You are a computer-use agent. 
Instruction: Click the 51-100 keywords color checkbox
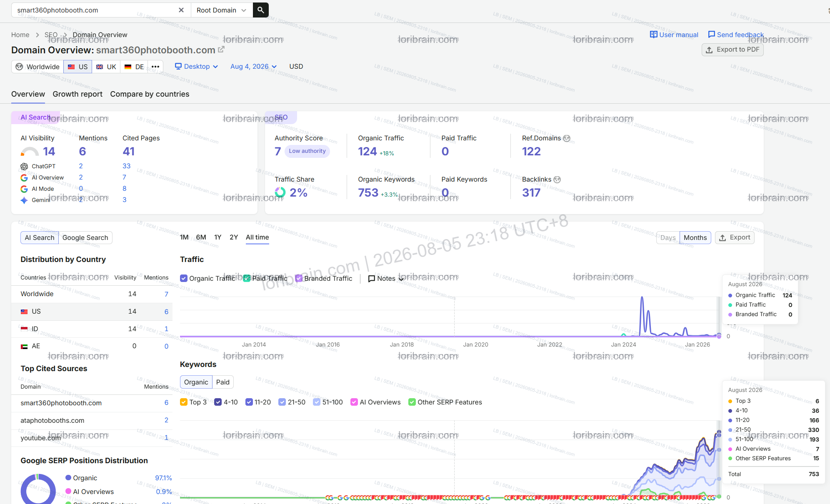pyautogui.click(x=317, y=402)
